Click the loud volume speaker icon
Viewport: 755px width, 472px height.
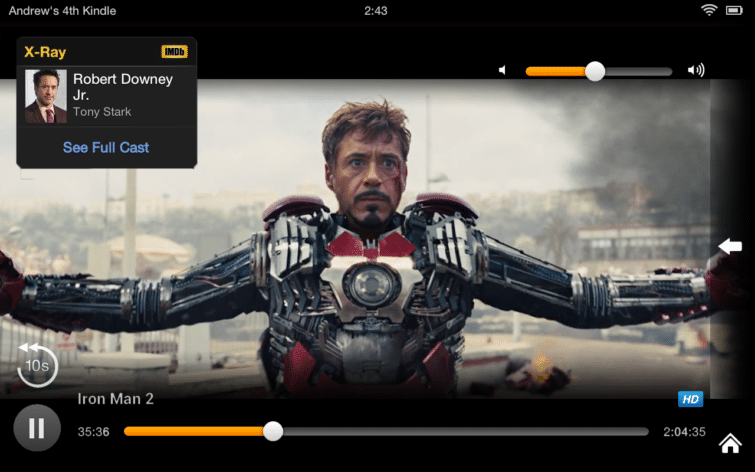pyautogui.click(x=696, y=70)
